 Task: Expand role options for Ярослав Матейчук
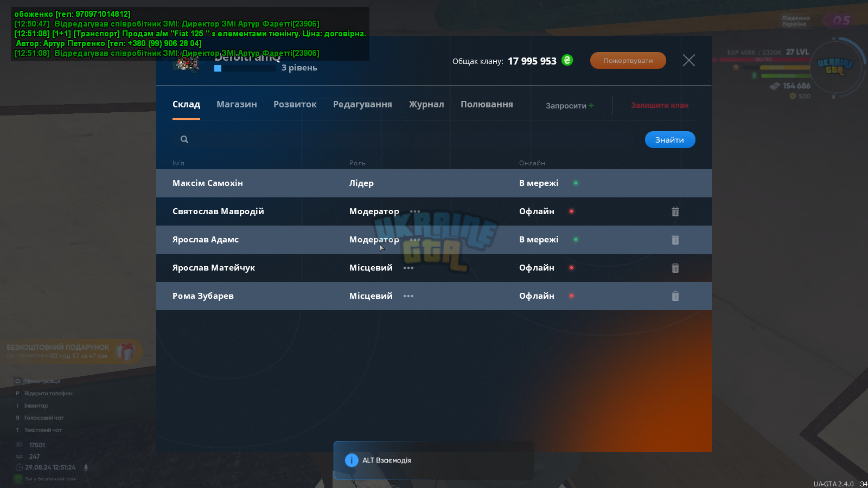point(409,268)
